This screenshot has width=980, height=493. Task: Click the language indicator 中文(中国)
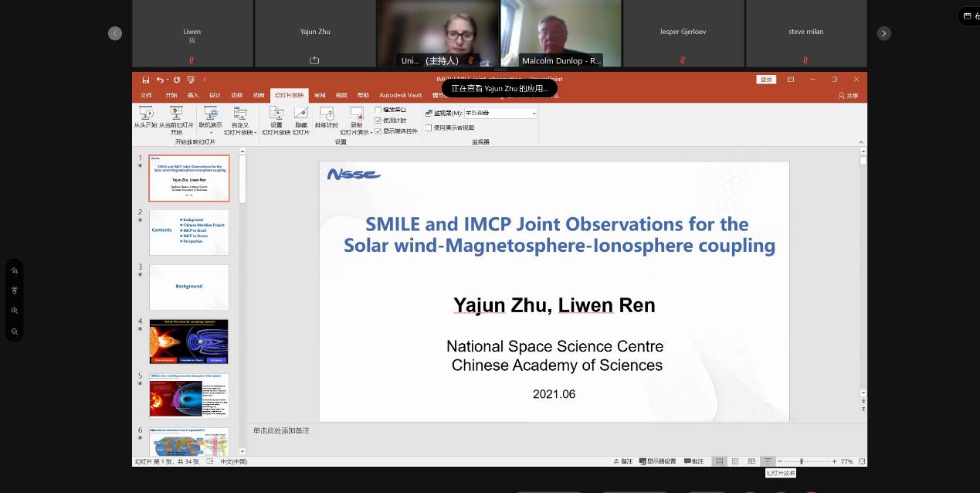coord(234,461)
